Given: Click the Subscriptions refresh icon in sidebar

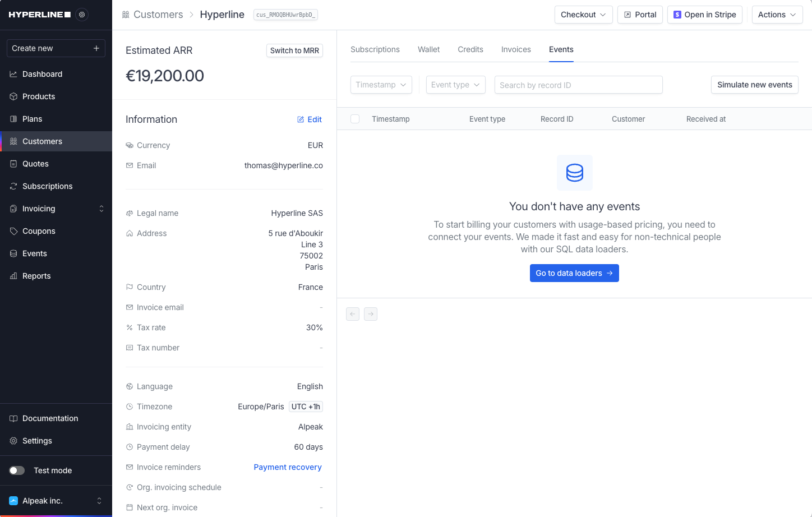Looking at the screenshot, I should pos(13,186).
